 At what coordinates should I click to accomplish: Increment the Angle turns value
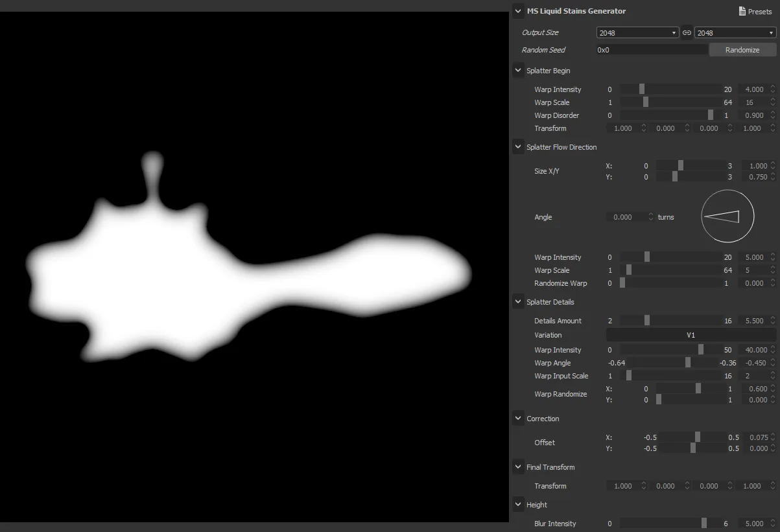coord(651,214)
